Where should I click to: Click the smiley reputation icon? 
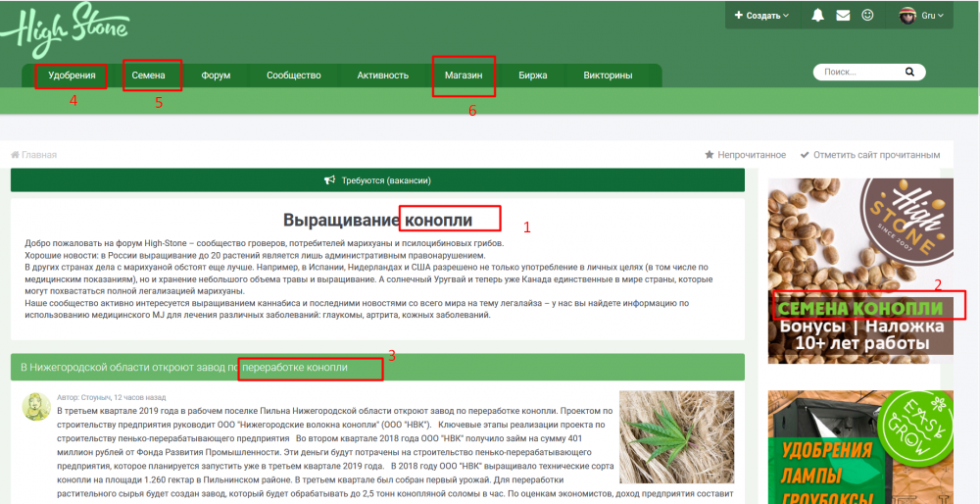tap(867, 15)
